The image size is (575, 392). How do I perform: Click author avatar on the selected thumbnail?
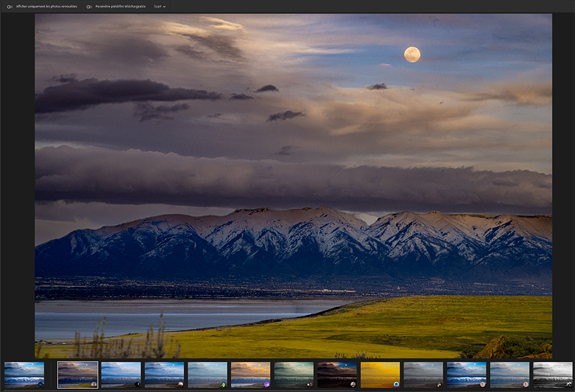(94, 385)
